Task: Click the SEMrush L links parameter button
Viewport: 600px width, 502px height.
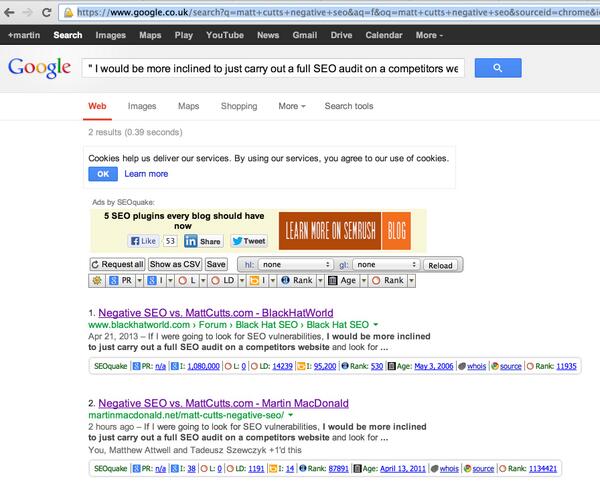Action: (187, 280)
